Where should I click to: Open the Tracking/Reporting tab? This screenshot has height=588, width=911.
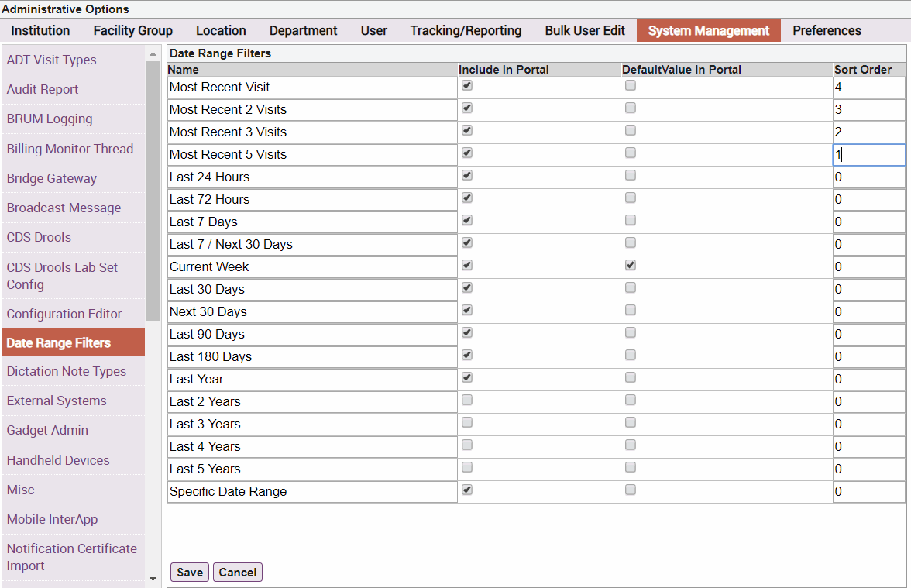(x=466, y=30)
